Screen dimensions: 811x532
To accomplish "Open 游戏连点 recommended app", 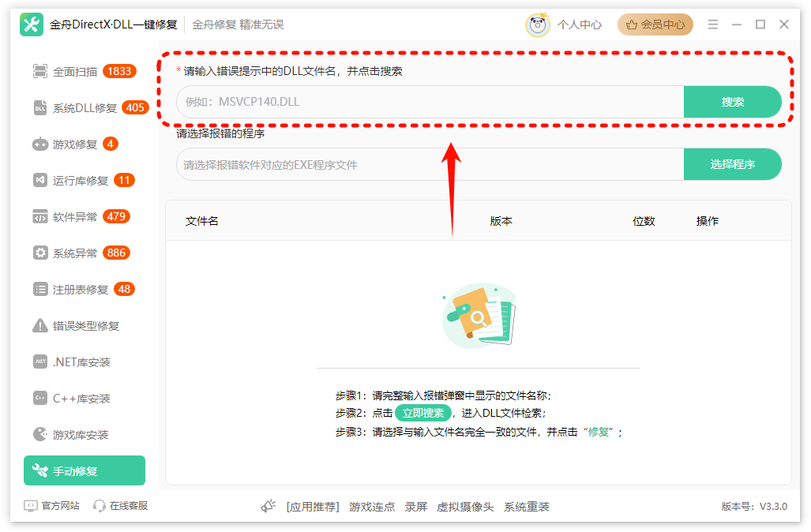I will (x=372, y=507).
